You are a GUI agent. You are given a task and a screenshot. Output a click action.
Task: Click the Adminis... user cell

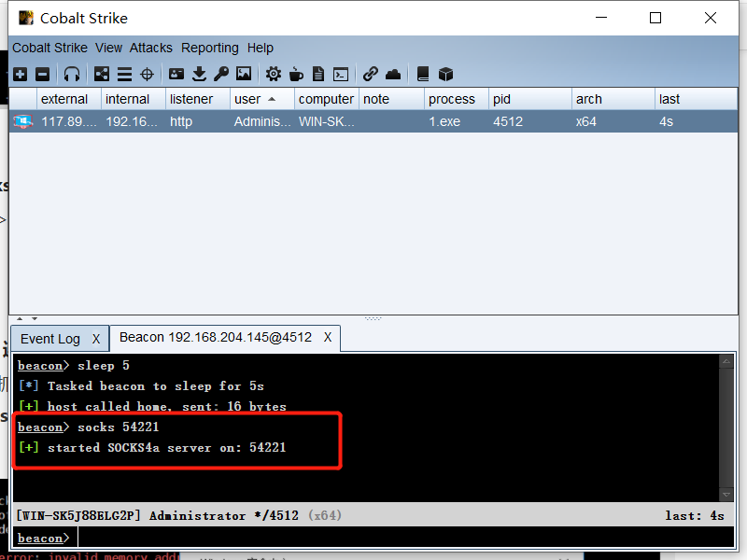coord(262,122)
